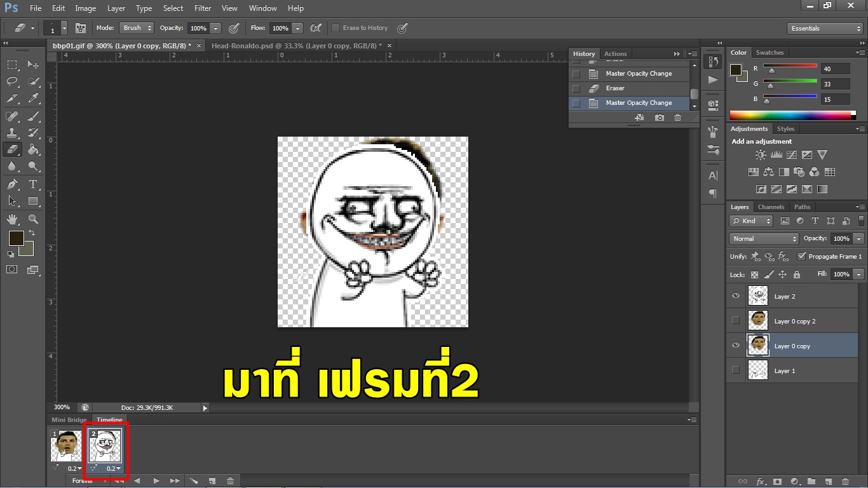This screenshot has height=488, width=868.
Task: Create a new snapshot in History panel
Action: coord(660,118)
